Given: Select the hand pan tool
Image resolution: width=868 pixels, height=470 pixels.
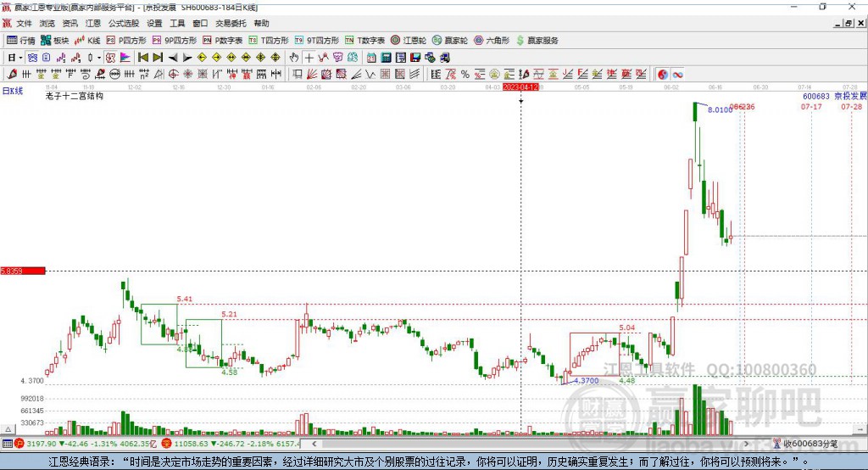Looking at the screenshot, I should 294,58.
